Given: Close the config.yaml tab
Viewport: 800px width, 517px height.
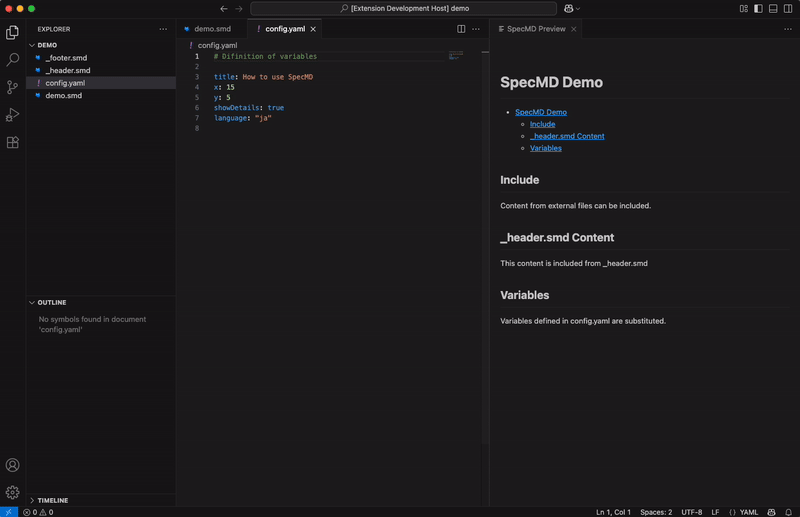Looking at the screenshot, I should [x=313, y=29].
